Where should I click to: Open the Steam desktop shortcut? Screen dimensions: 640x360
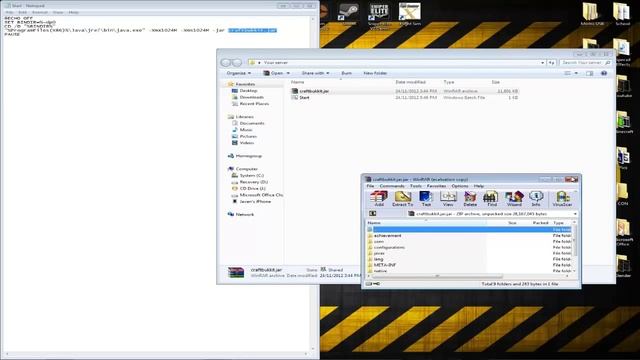(348, 14)
